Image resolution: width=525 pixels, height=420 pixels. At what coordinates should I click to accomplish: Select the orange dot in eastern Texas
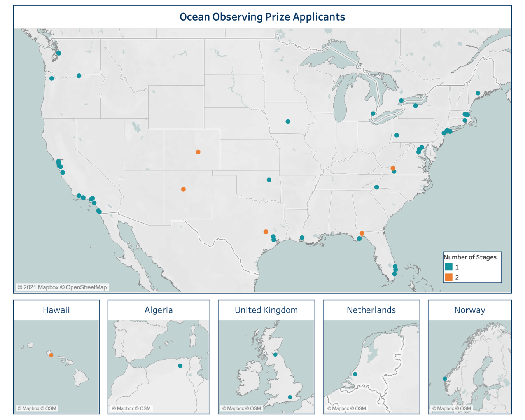coord(266,232)
